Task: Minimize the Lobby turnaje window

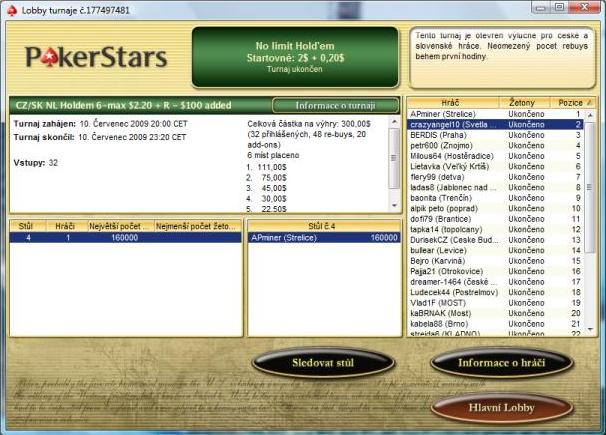Action: pos(541,7)
